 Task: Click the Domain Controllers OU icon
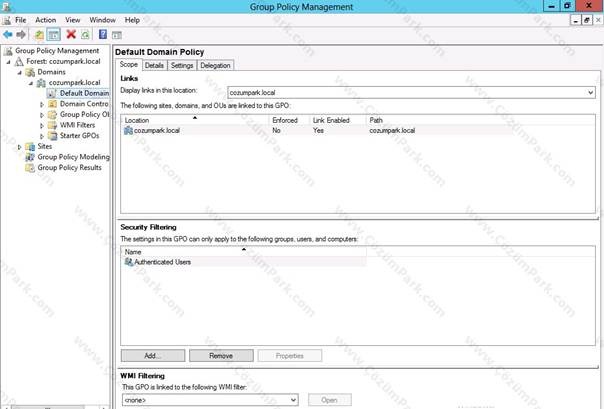[x=52, y=104]
